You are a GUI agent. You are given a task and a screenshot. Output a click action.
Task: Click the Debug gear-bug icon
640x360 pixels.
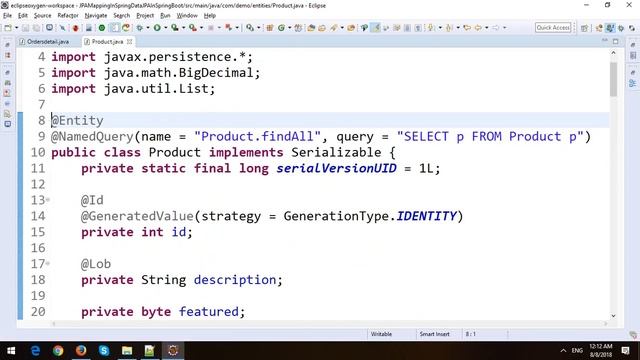click(x=140, y=28)
